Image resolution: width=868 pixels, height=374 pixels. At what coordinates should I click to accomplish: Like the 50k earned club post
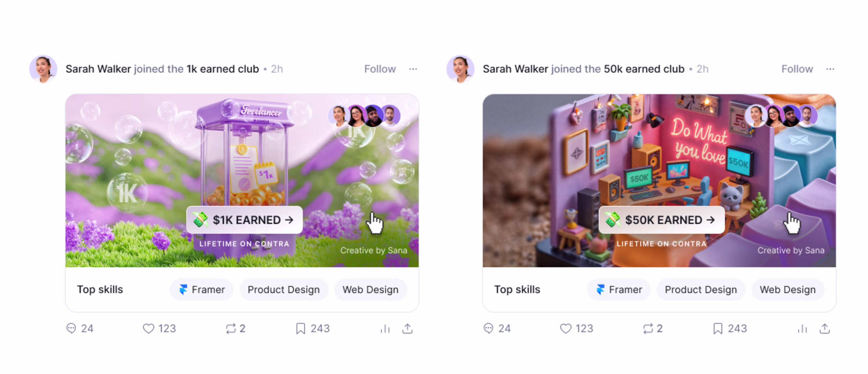(565, 328)
